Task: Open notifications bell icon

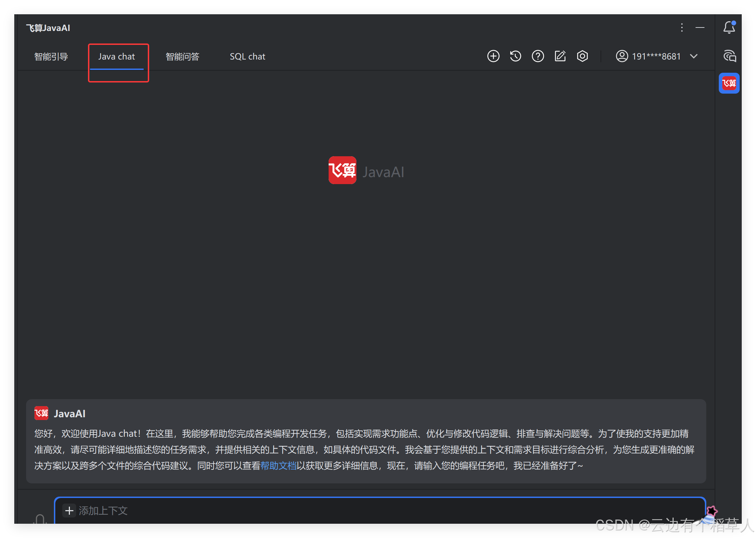Action: (729, 27)
